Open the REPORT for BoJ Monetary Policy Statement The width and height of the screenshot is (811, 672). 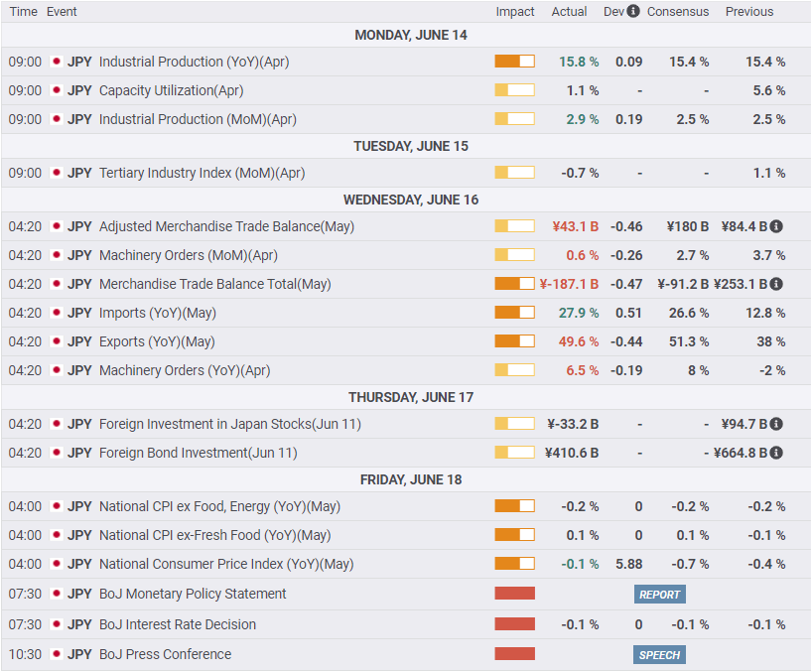click(x=659, y=595)
